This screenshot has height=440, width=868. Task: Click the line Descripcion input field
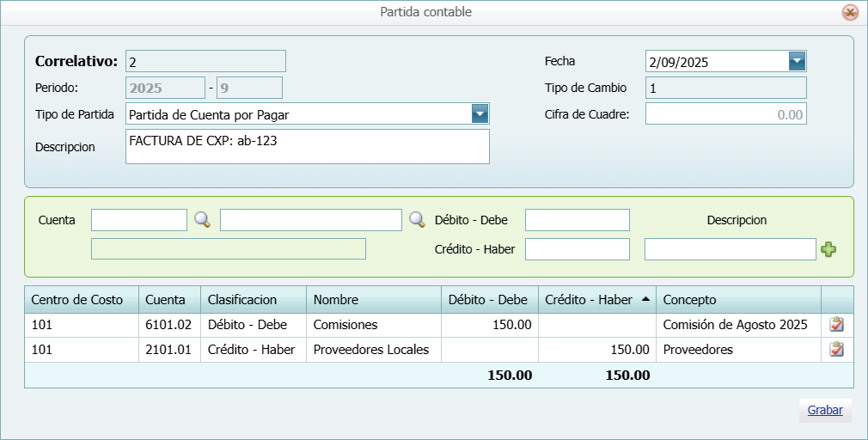pyautogui.click(x=730, y=249)
